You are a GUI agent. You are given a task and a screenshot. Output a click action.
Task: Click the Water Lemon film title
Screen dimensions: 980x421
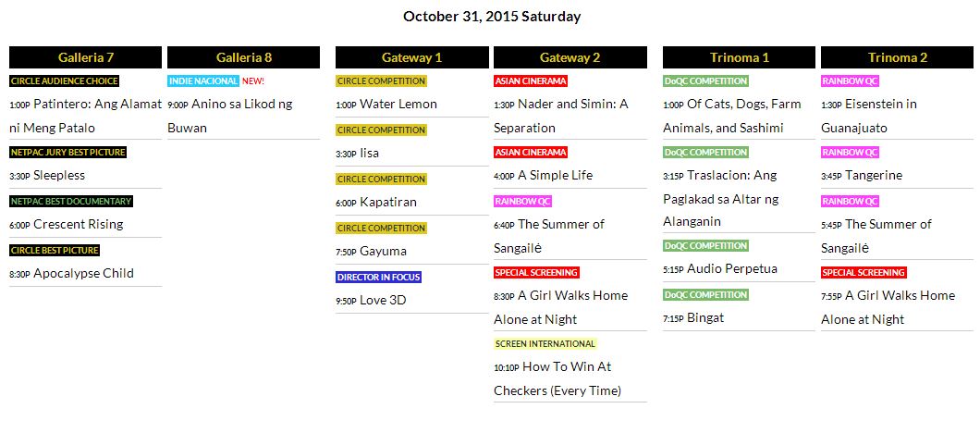pyautogui.click(x=398, y=105)
